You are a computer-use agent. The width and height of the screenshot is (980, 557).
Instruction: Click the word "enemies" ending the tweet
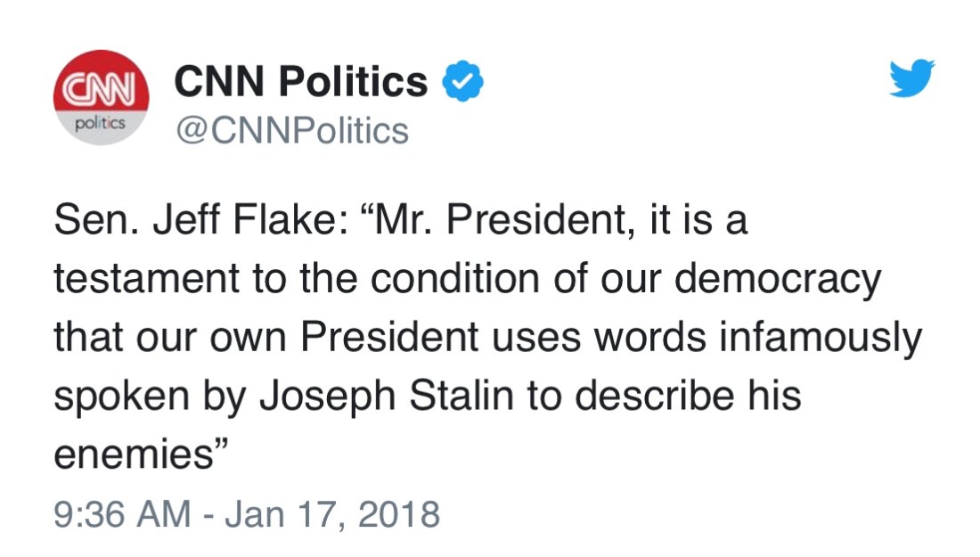(x=135, y=455)
